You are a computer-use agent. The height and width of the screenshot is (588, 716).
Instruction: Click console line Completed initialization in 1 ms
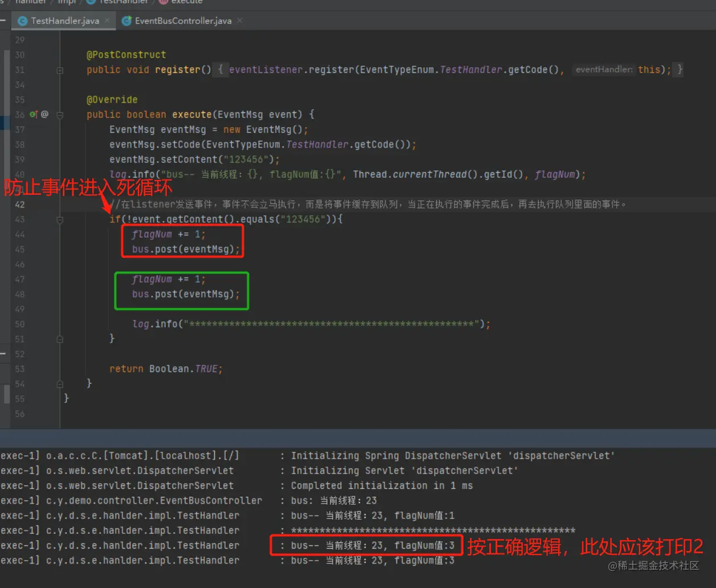pyautogui.click(x=382, y=485)
